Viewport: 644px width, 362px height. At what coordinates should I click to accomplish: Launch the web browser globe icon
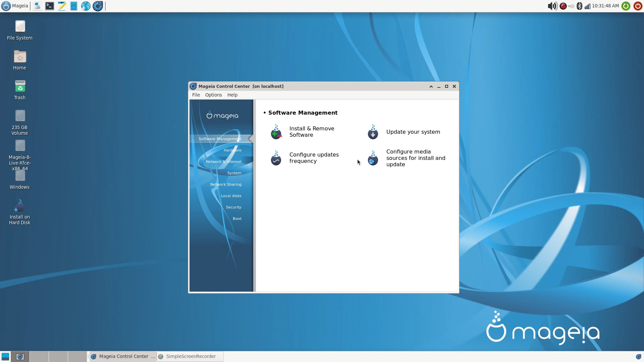[x=86, y=6]
